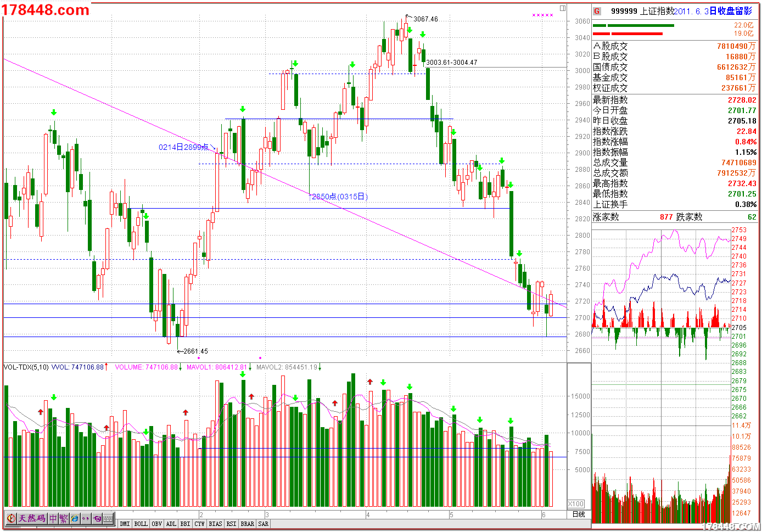Click the 国债成交 row

click(674, 67)
